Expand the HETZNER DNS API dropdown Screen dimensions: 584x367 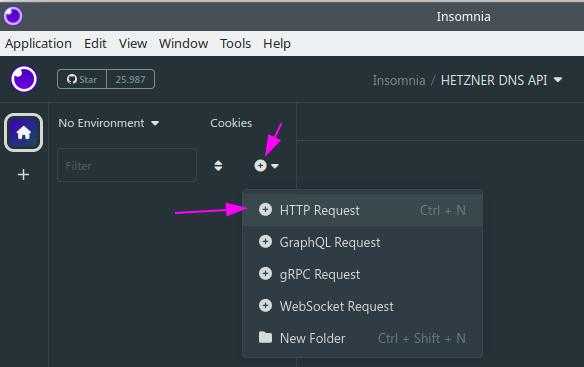[x=501, y=80]
